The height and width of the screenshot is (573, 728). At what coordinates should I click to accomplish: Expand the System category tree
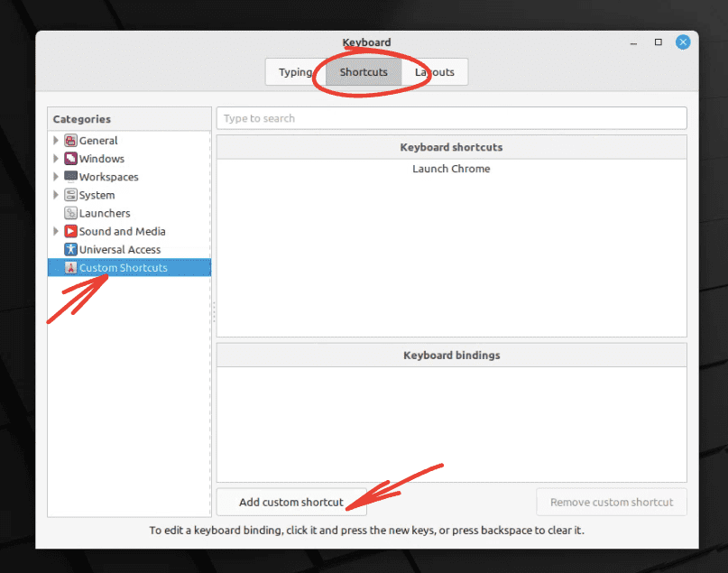point(56,194)
